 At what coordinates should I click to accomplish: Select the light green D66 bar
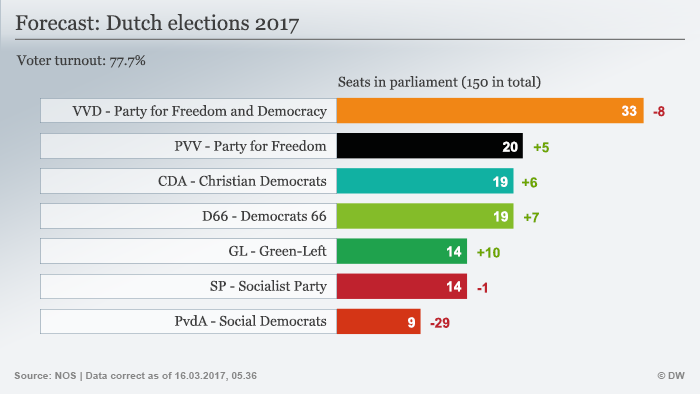[x=425, y=216]
